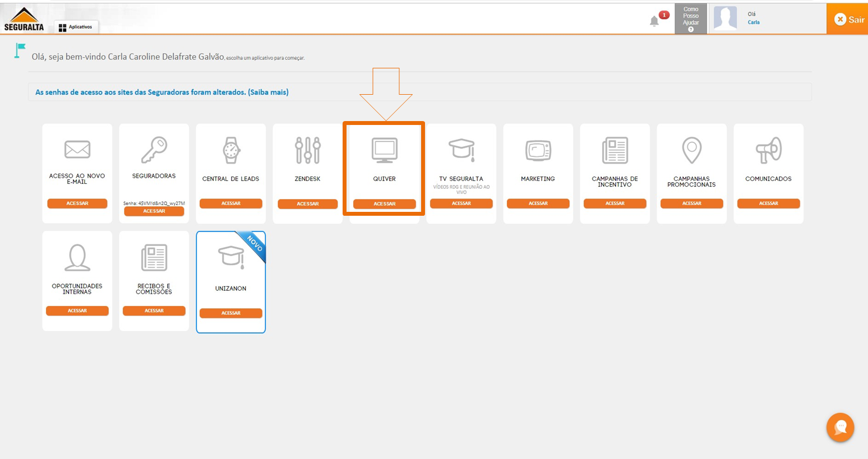
Task: Click the user avatar picture
Action: (x=725, y=18)
